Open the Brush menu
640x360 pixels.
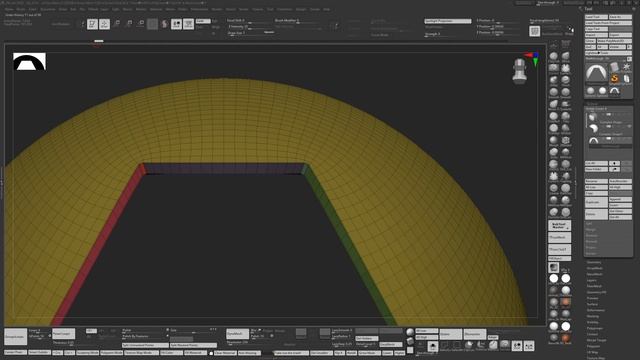20,9
